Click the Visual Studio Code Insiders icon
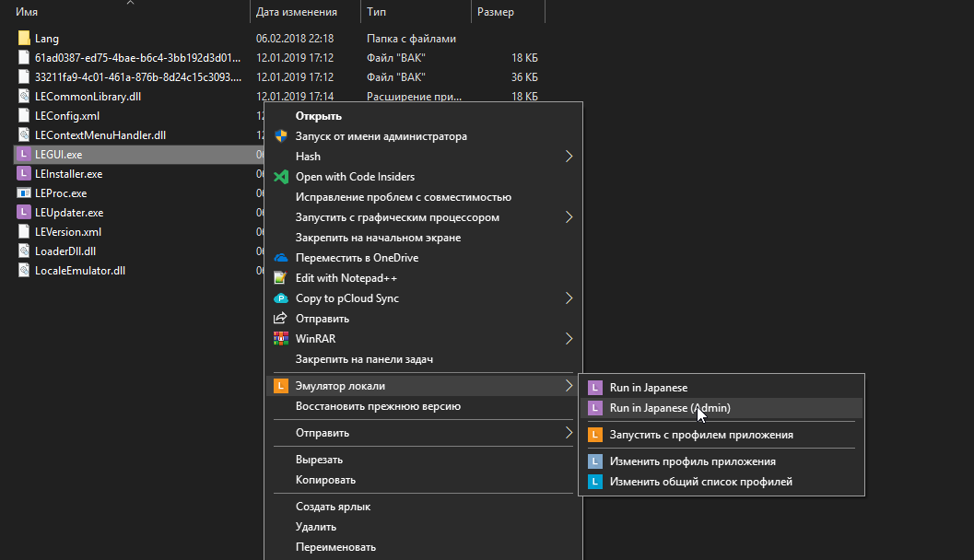The image size is (974, 560). pos(281,176)
